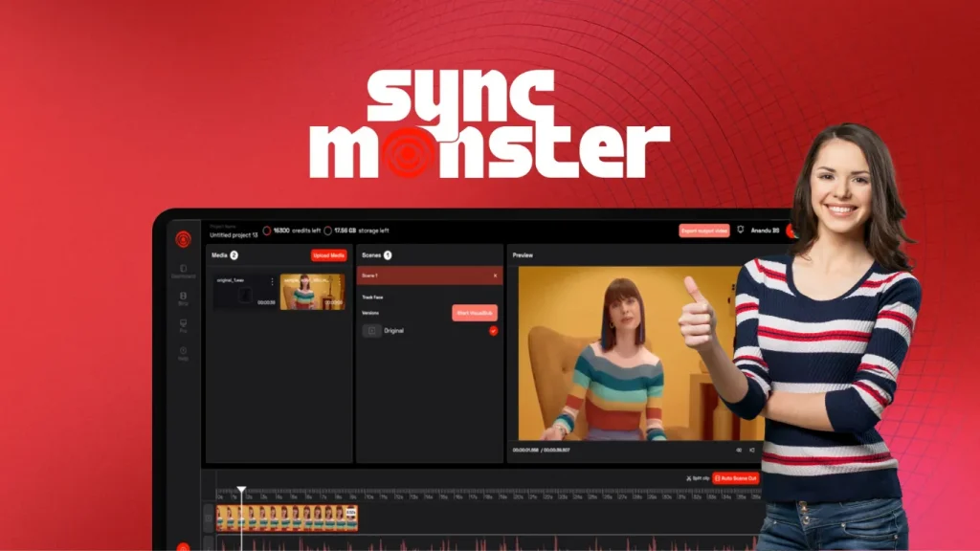Toggle the video track header icon
Viewport: 980px width, 551px height.
coord(209,518)
